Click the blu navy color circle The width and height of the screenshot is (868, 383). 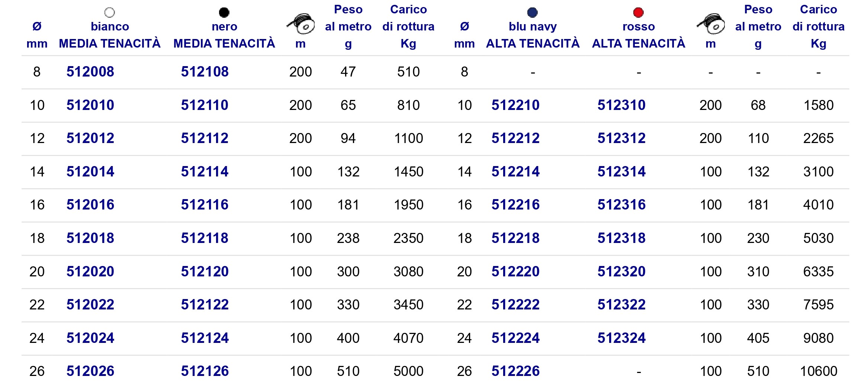tap(533, 13)
